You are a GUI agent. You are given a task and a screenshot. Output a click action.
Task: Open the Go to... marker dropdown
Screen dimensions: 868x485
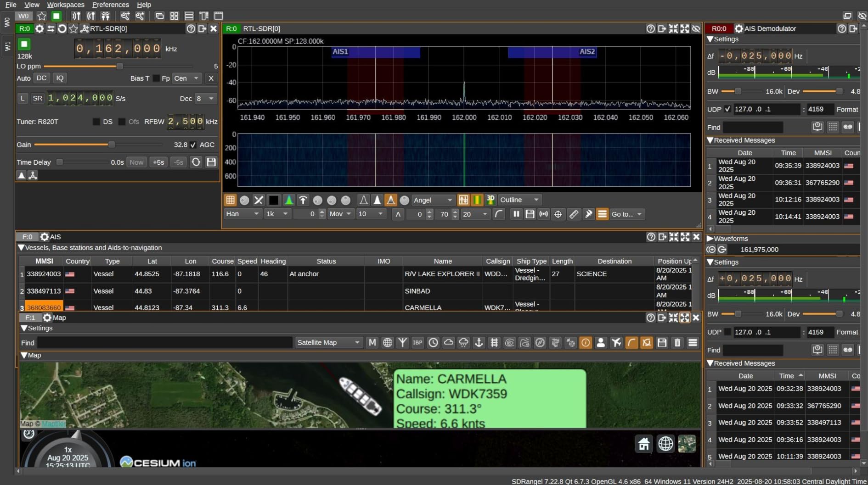click(x=627, y=214)
